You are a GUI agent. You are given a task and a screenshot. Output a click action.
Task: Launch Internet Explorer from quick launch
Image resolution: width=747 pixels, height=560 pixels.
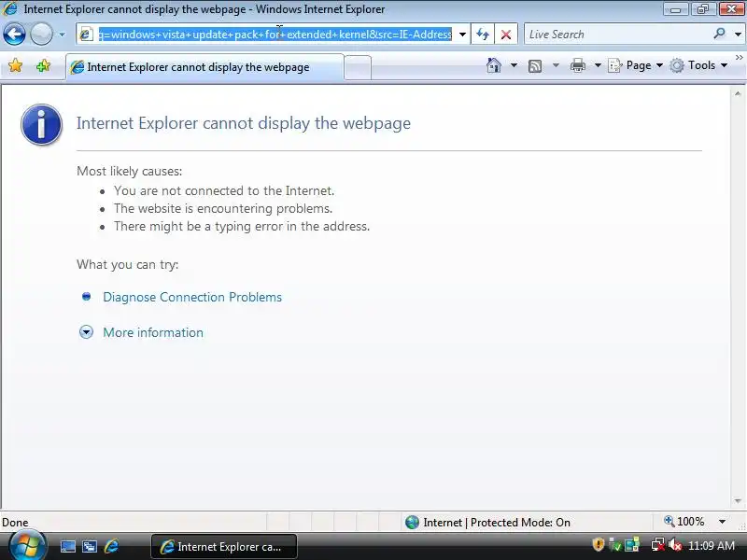111,546
